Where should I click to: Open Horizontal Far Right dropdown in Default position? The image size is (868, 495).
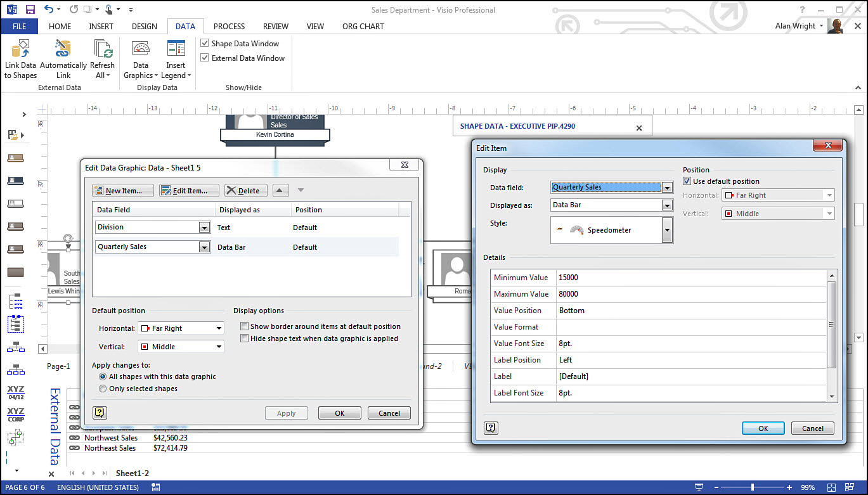point(219,328)
